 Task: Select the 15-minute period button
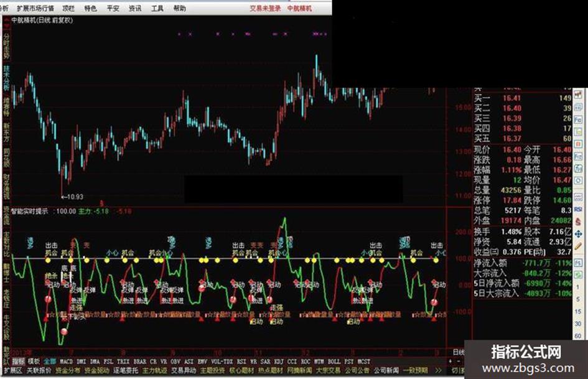click(x=578, y=311)
